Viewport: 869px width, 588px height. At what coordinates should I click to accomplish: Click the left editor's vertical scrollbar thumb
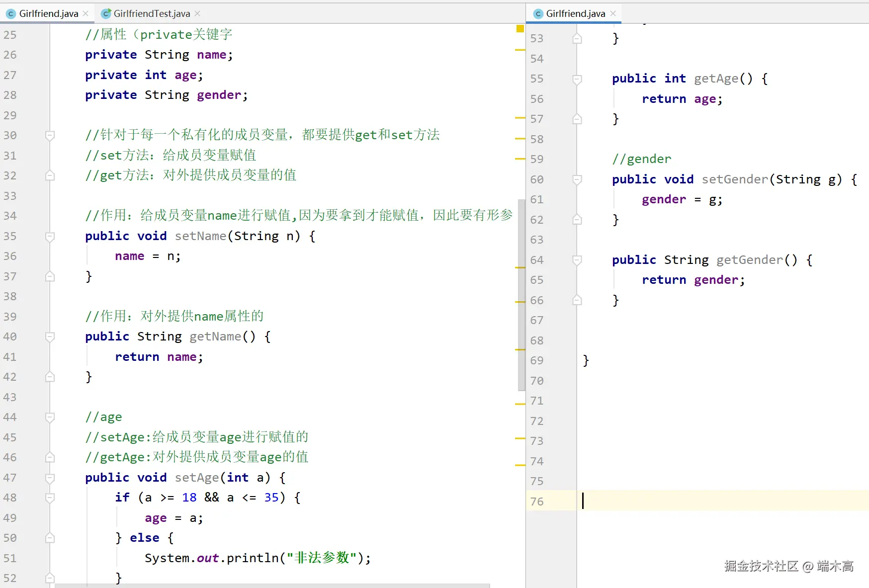[x=521, y=295]
